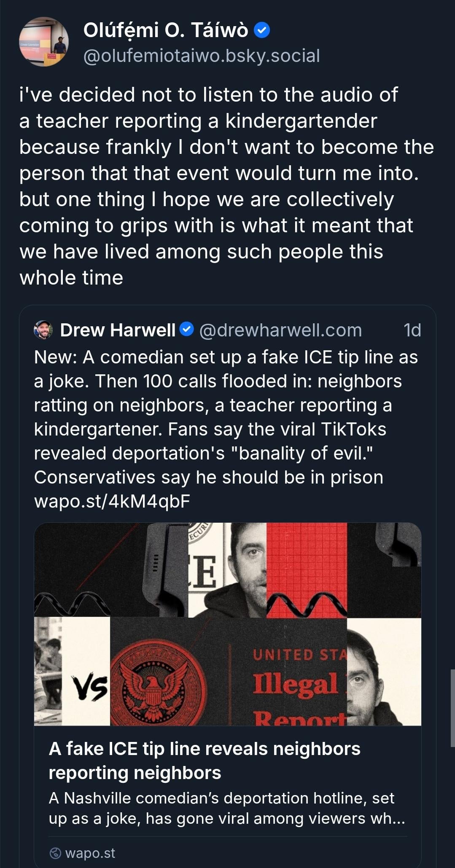Viewport: 455px width, 868px height.
Task: Tap Drew Harwell's small avatar
Action: [x=43, y=330]
